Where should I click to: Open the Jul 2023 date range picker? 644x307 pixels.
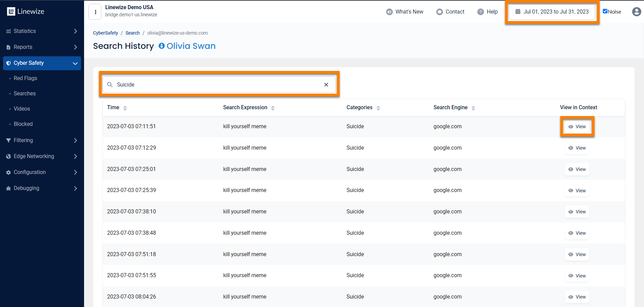coord(552,12)
